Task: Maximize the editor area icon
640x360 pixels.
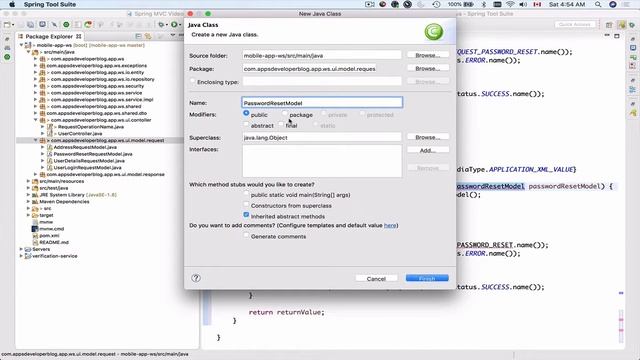Action: pyautogui.click(x=617, y=36)
